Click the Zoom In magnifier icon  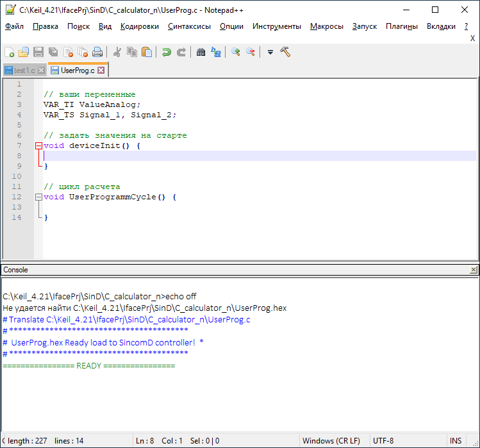point(236,53)
